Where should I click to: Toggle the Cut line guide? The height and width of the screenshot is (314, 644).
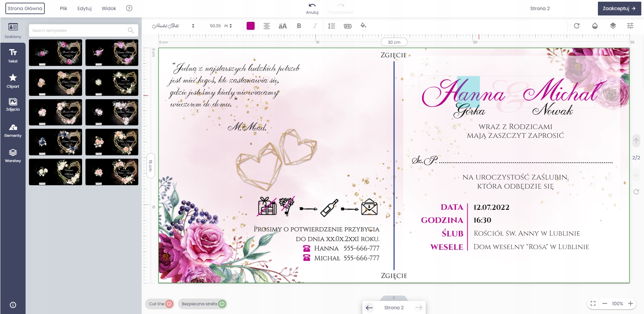click(160, 304)
